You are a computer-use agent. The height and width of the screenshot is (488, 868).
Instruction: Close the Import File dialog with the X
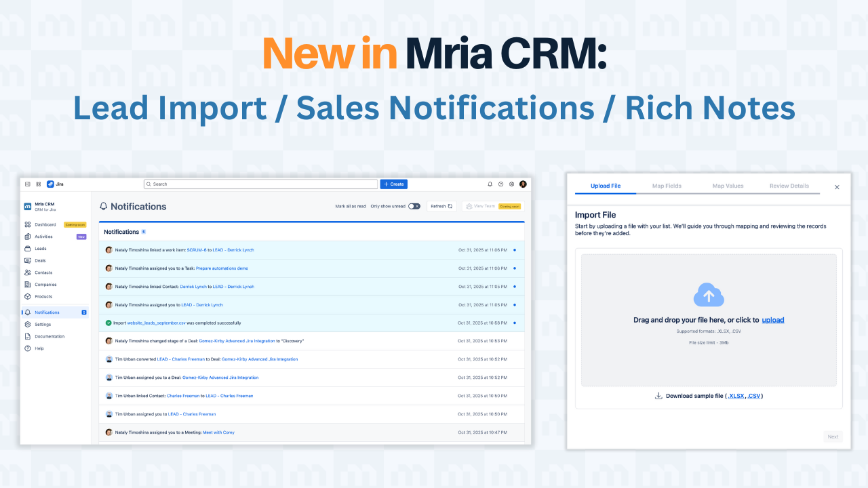coord(837,187)
